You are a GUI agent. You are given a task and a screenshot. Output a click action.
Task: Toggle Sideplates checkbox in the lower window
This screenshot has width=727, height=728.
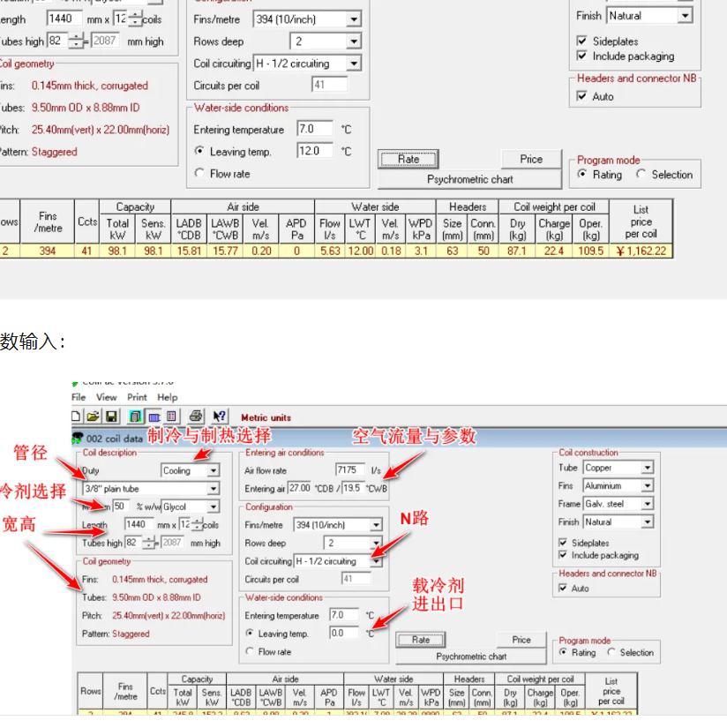click(564, 543)
